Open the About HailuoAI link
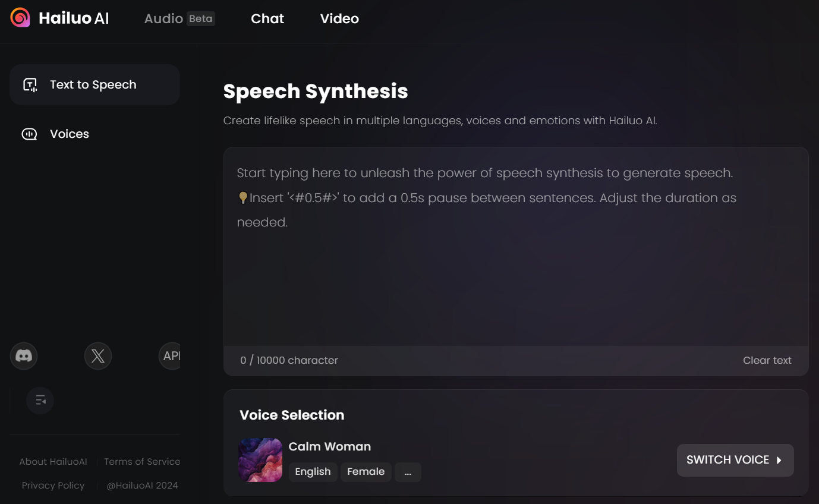The width and height of the screenshot is (819, 504). (53, 462)
